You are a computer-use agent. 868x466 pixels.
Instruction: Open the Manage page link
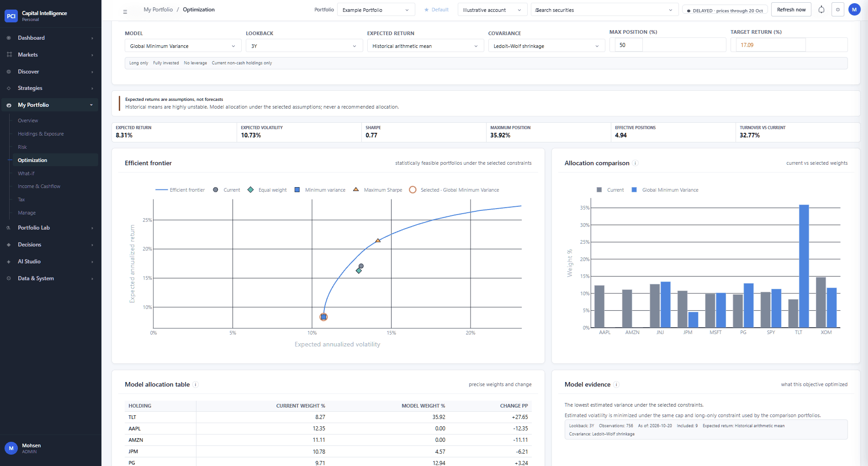click(x=26, y=213)
